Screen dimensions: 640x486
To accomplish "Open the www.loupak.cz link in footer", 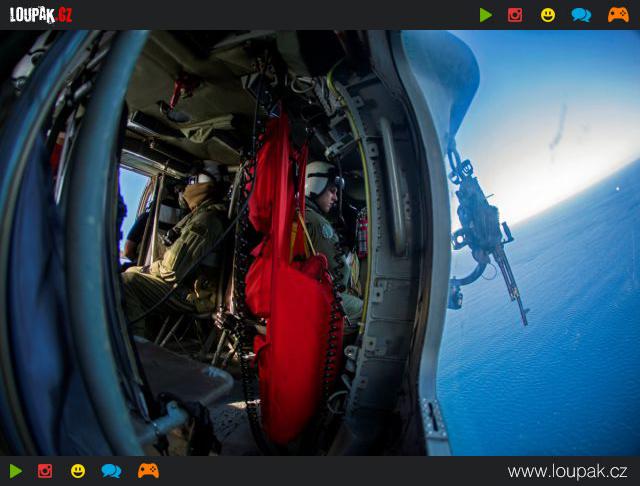I will (x=567, y=471).
